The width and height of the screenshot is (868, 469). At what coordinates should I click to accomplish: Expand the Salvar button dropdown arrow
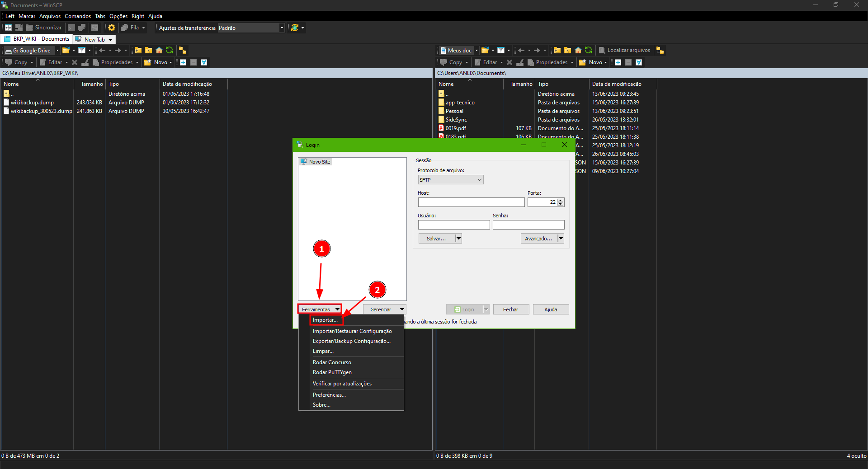point(458,239)
